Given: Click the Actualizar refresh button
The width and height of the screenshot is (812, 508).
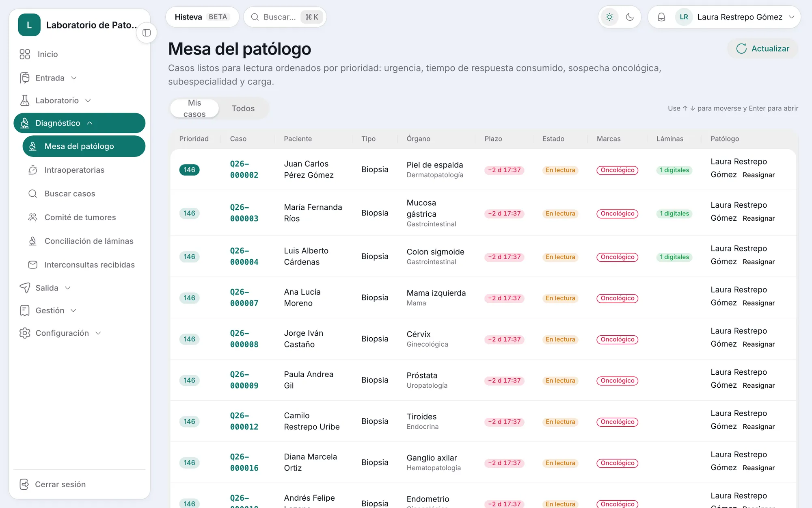Looking at the screenshot, I should tap(763, 49).
